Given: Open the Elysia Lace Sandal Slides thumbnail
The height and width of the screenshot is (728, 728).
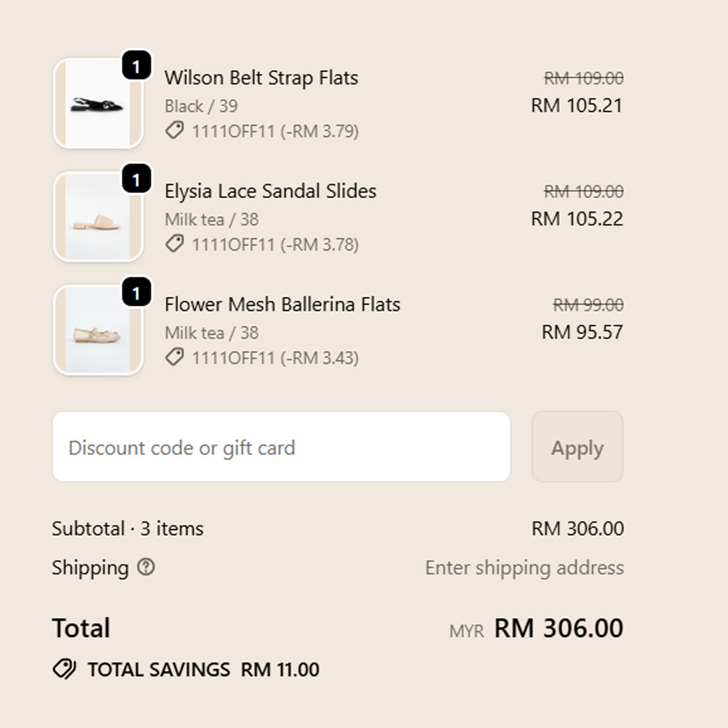Looking at the screenshot, I should [x=97, y=218].
